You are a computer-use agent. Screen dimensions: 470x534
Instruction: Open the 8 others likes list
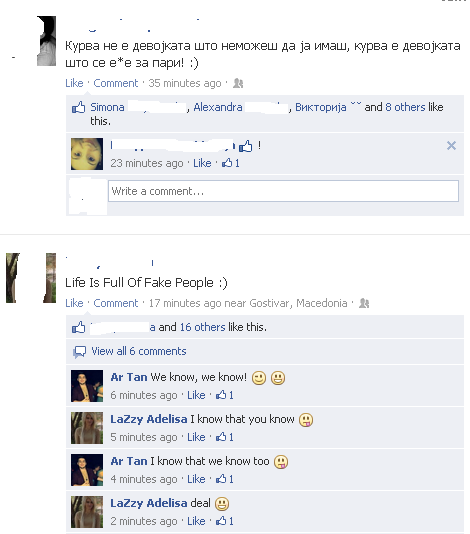(x=405, y=107)
